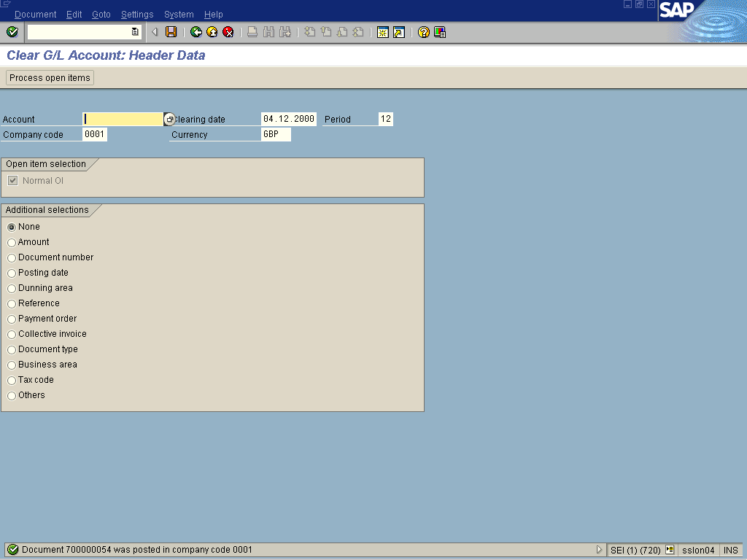
Task: Click the yellow Exit arrow icon
Action: [212, 32]
